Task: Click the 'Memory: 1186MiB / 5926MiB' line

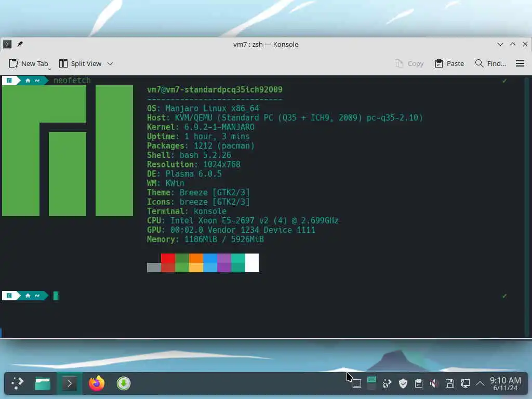Action: pyautogui.click(x=205, y=239)
